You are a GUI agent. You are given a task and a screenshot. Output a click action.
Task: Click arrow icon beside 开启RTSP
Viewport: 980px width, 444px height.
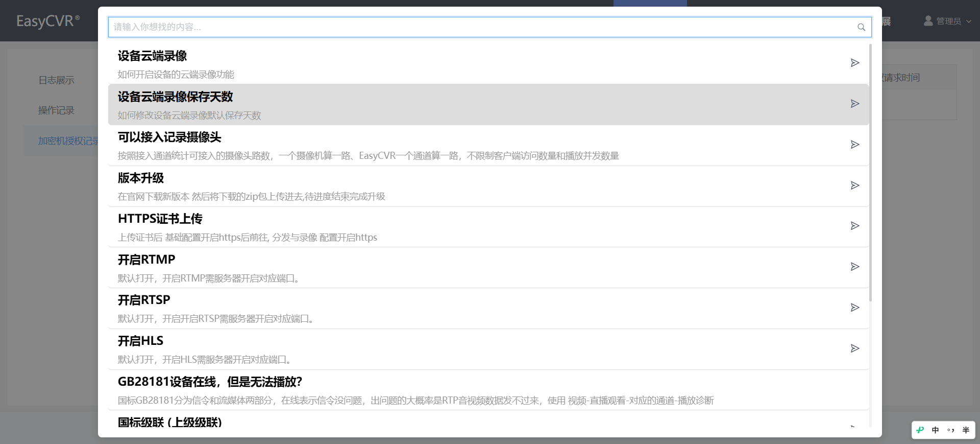coord(855,308)
